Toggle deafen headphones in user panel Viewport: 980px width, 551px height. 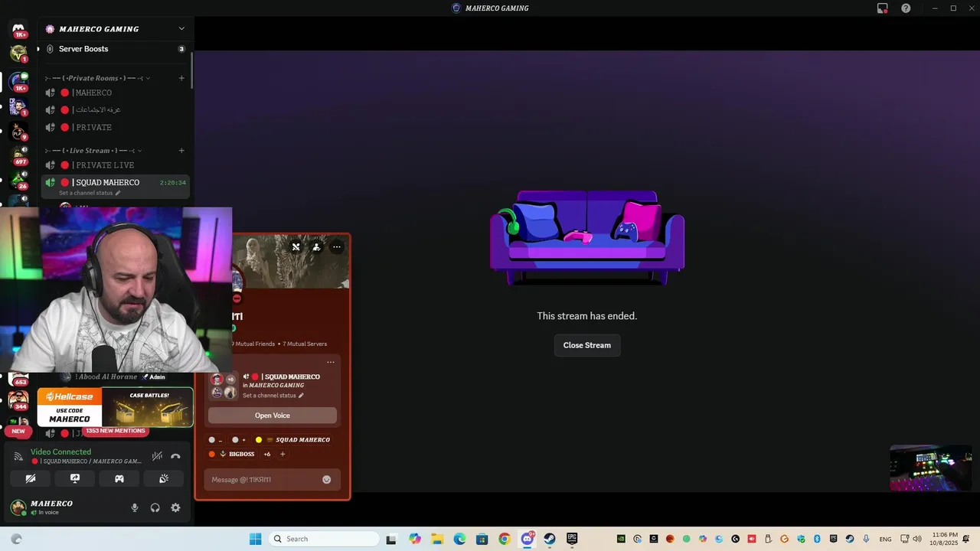pyautogui.click(x=155, y=507)
